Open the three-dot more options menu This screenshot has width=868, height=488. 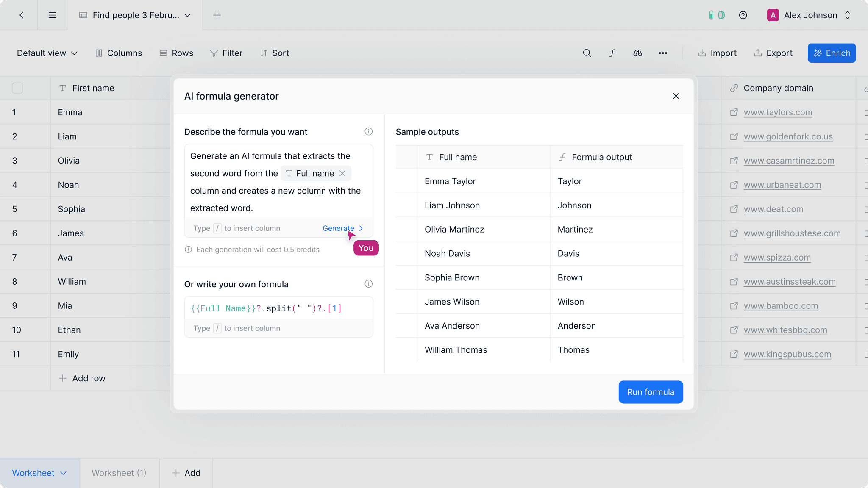tap(663, 53)
